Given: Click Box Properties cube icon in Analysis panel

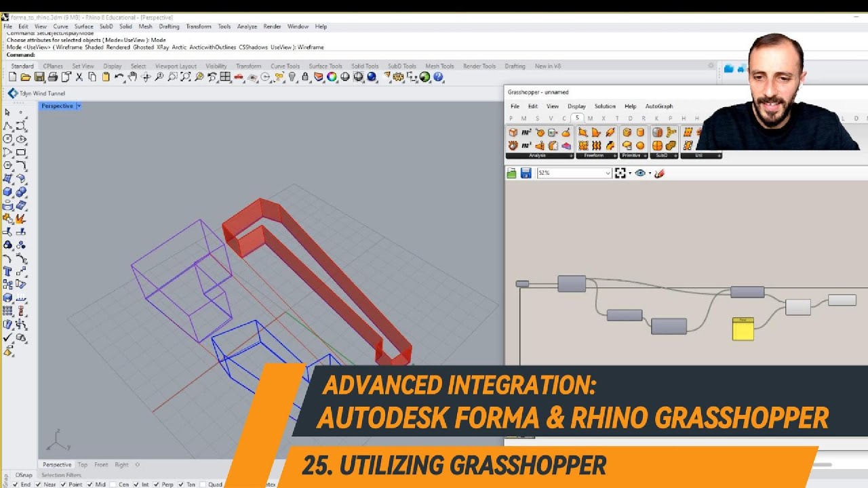Looking at the screenshot, I should coord(513,132).
